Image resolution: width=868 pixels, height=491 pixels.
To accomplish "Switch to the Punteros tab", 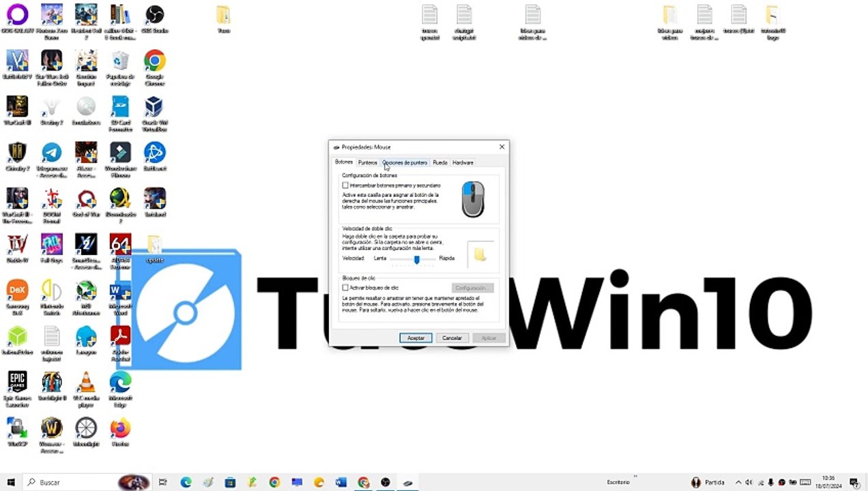I will 367,162.
